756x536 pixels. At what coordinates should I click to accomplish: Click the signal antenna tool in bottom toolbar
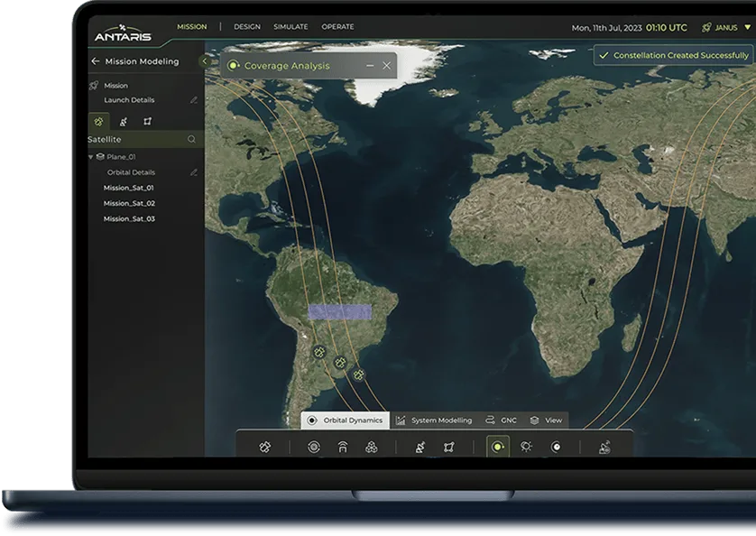tap(343, 448)
